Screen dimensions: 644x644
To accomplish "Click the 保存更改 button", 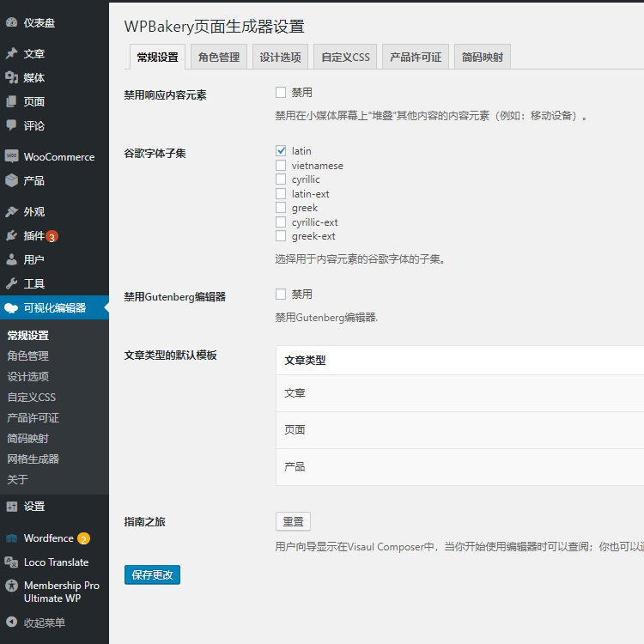I will tap(152, 574).
